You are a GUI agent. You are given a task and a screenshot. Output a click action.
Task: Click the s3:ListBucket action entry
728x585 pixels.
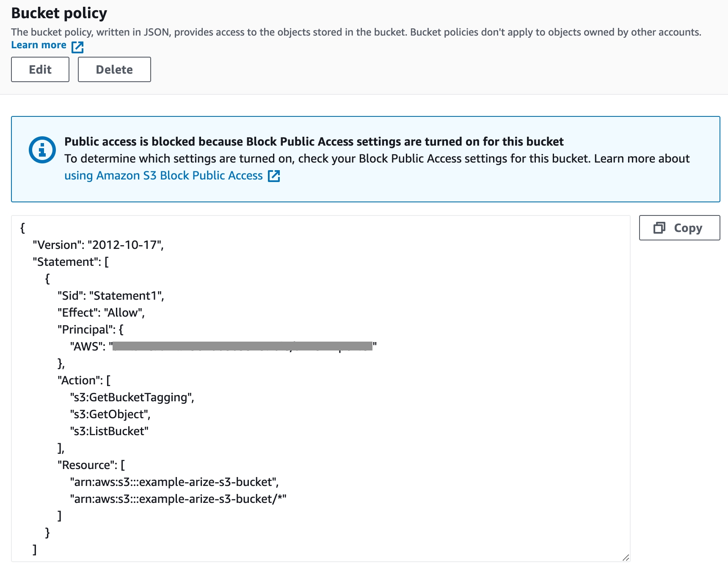click(109, 431)
